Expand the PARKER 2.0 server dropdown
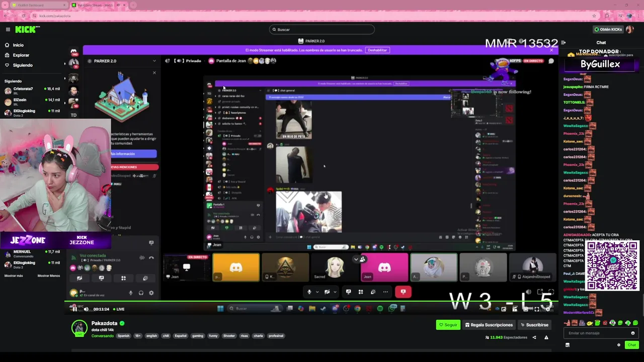 tap(154, 61)
